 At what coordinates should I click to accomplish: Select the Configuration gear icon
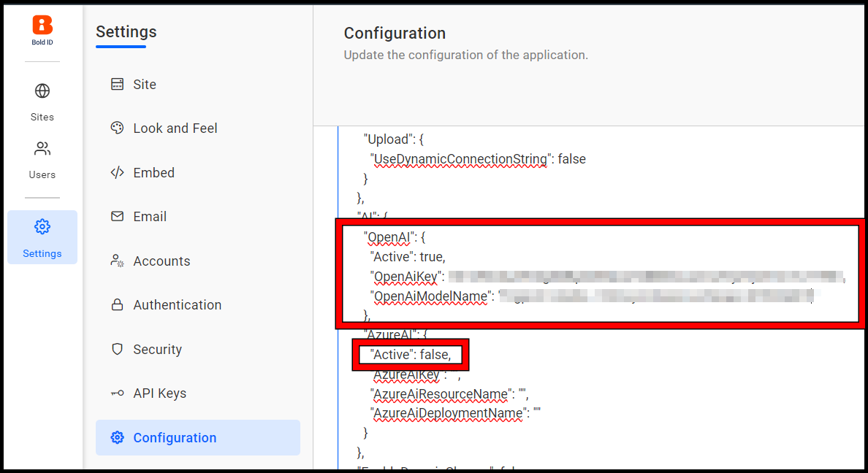[x=117, y=437]
